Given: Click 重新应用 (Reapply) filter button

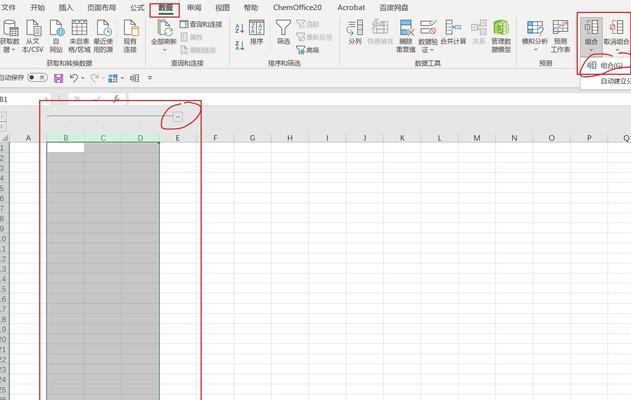Looking at the screenshot, I should [x=314, y=37].
